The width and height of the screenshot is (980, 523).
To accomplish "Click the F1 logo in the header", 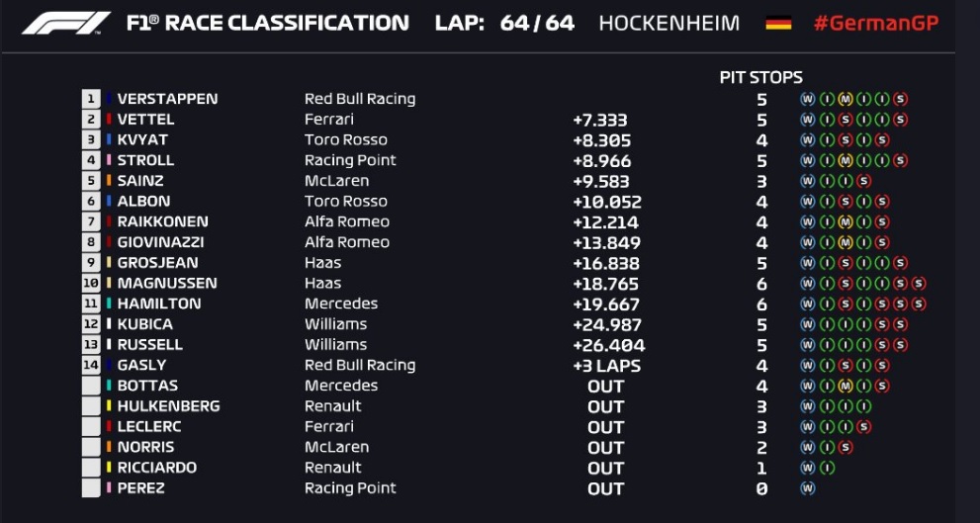I will point(65,23).
